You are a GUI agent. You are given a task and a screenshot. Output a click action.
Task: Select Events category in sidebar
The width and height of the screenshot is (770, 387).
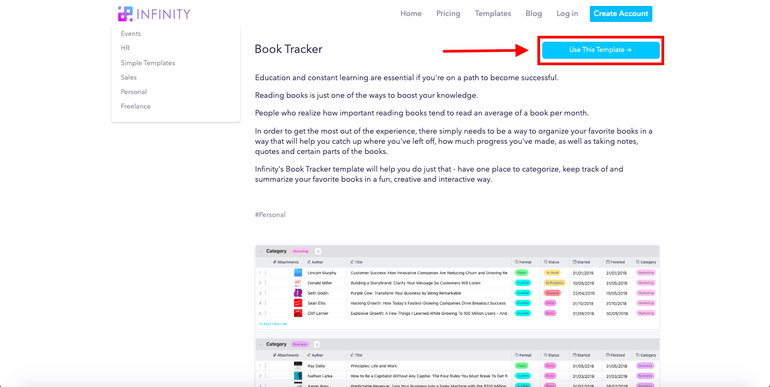pos(131,33)
